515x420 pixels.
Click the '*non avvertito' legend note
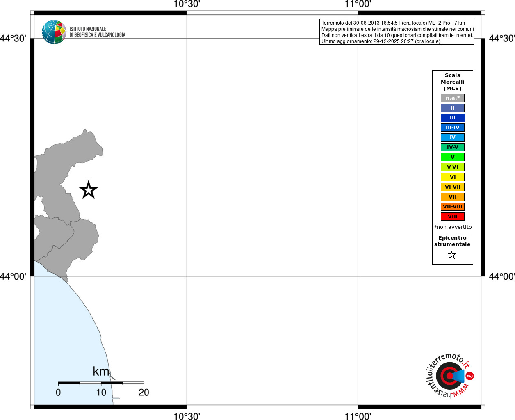pos(453,227)
